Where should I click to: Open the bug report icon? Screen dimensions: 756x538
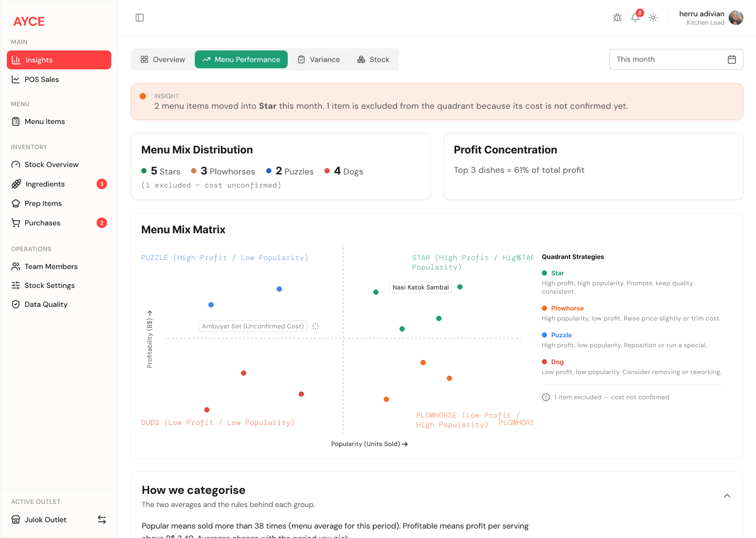(617, 18)
